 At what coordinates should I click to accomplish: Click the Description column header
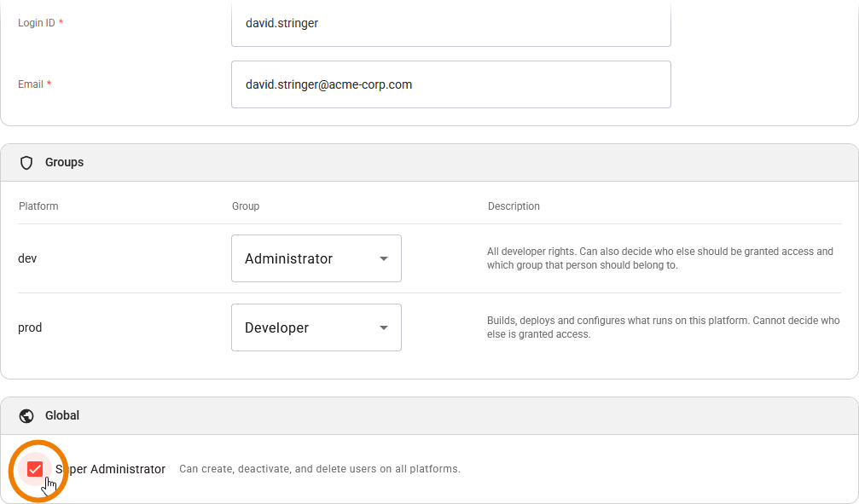[514, 206]
